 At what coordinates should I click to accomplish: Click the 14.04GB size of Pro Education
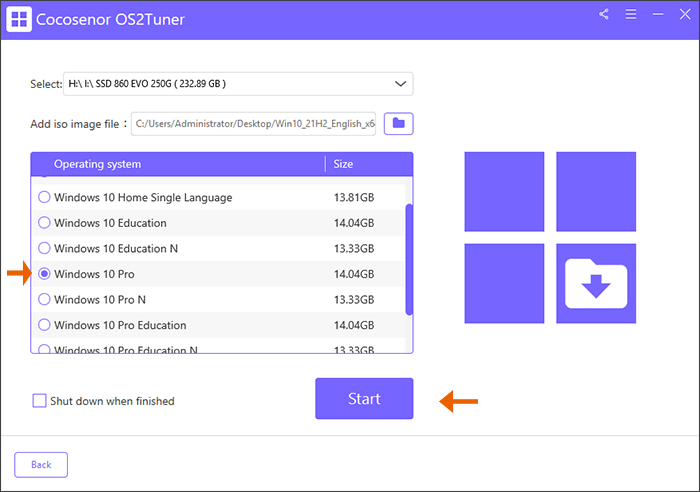(x=354, y=325)
